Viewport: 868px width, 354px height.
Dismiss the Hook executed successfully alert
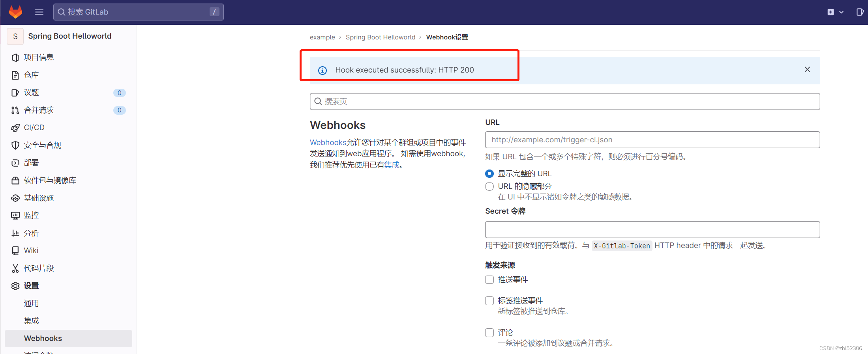(x=807, y=69)
